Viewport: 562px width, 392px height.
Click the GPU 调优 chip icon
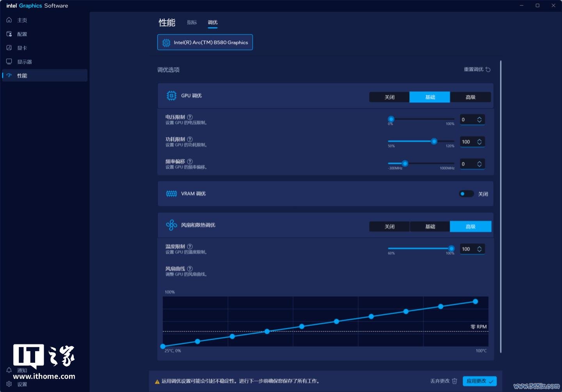pos(171,96)
